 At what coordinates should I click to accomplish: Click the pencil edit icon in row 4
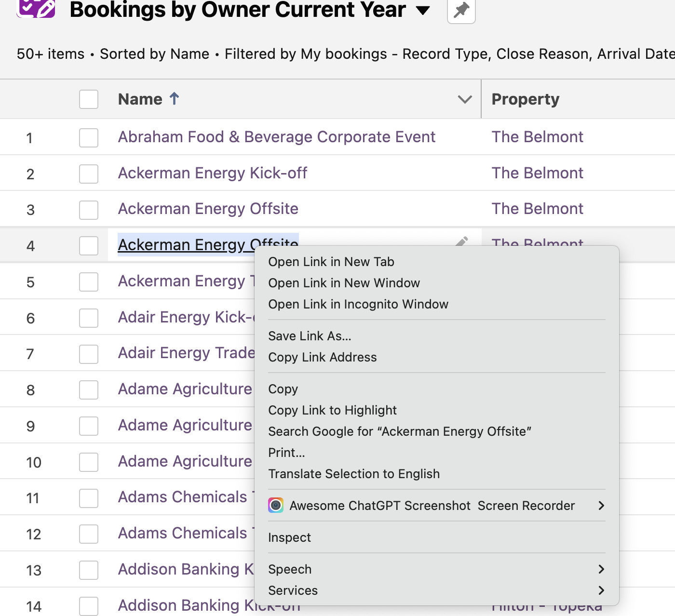(462, 241)
